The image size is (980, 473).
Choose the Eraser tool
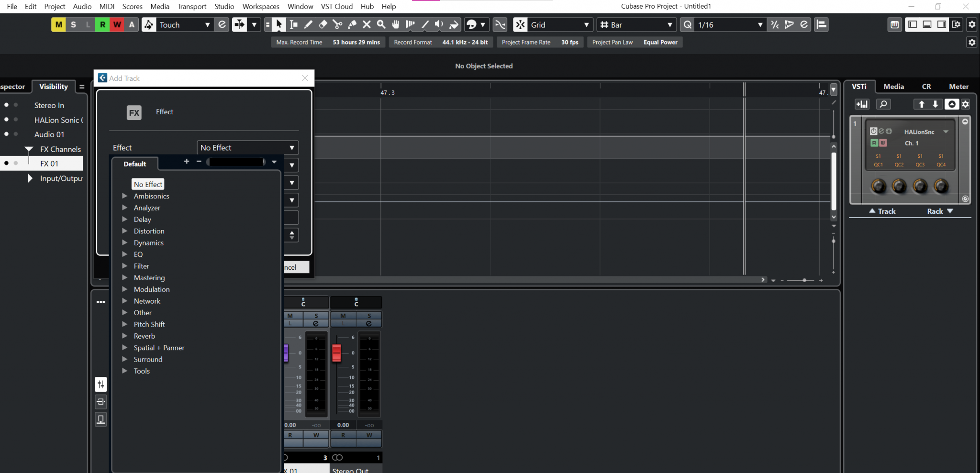tap(324, 24)
